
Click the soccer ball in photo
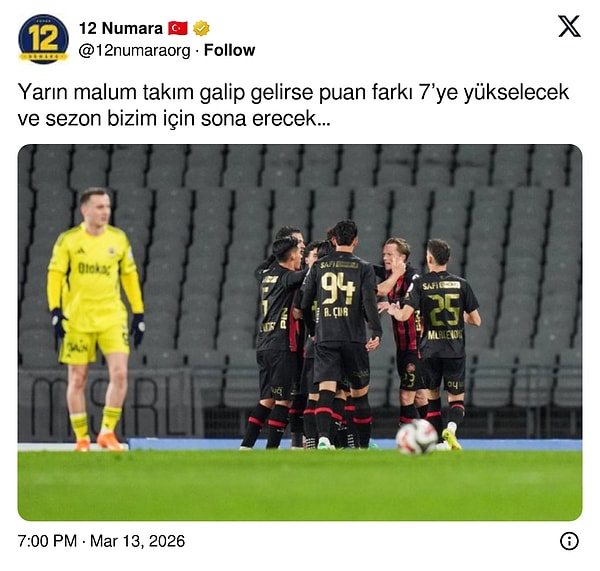[416, 437]
